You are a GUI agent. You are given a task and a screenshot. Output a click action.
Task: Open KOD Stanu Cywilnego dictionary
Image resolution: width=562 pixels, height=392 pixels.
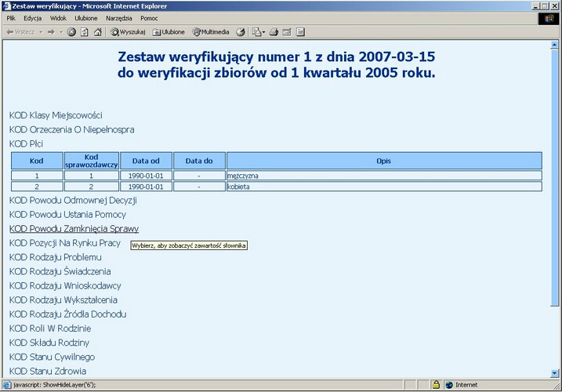point(52,357)
